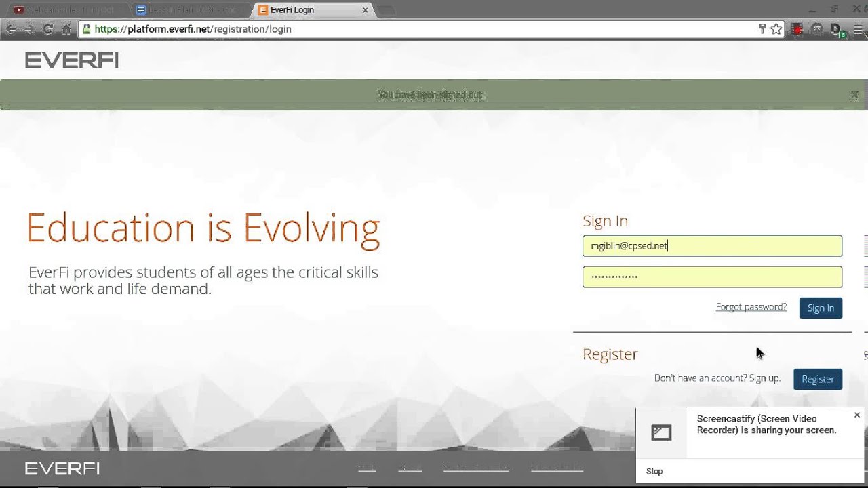Viewport: 868px width, 488px height.
Task: Open the D extension with green badge
Action: [x=837, y=30]
